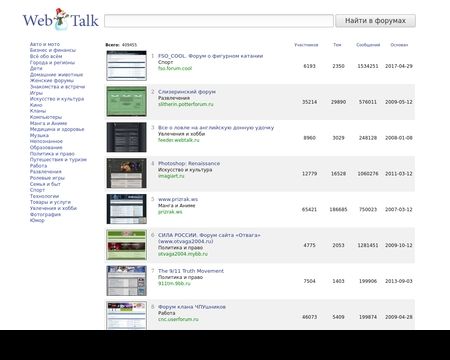Visit the slitherin.potterforum.ru link

click(186, 104)
